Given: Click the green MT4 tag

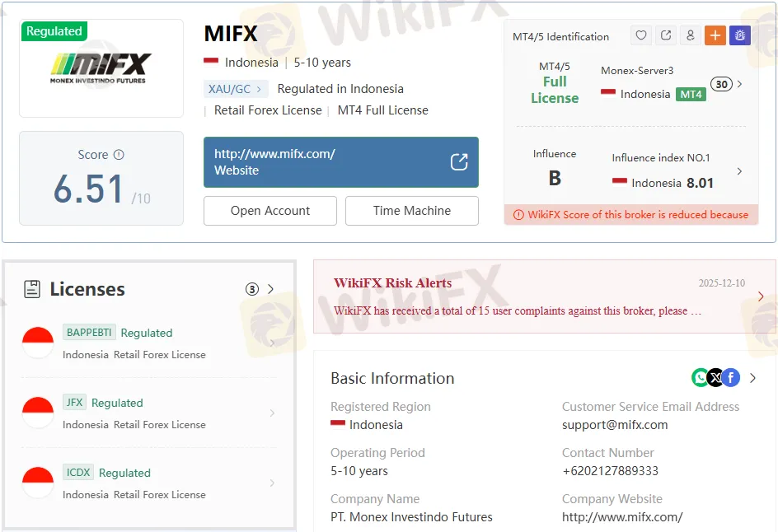Looking at the screenshot, I should [x=691, y=94].
